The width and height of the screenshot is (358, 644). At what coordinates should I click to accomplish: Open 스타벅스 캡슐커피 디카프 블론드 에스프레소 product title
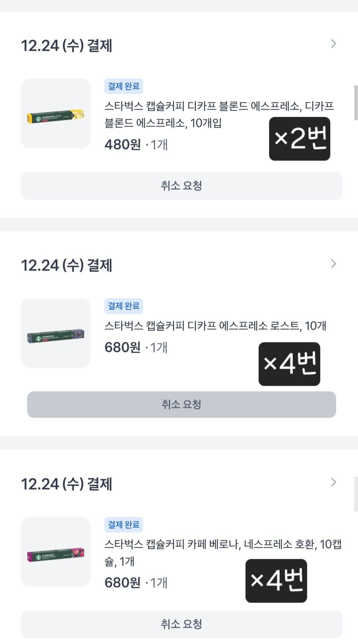coord(219,114)
